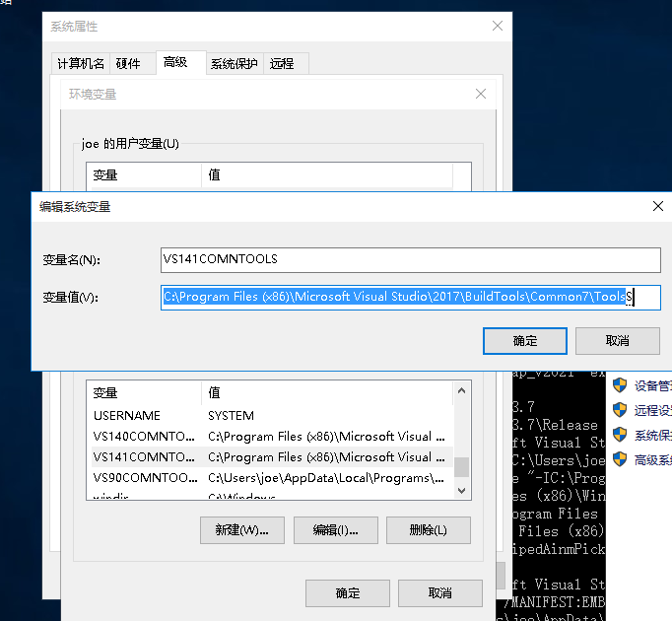Open the 系统保护 tab

point(234,63)
